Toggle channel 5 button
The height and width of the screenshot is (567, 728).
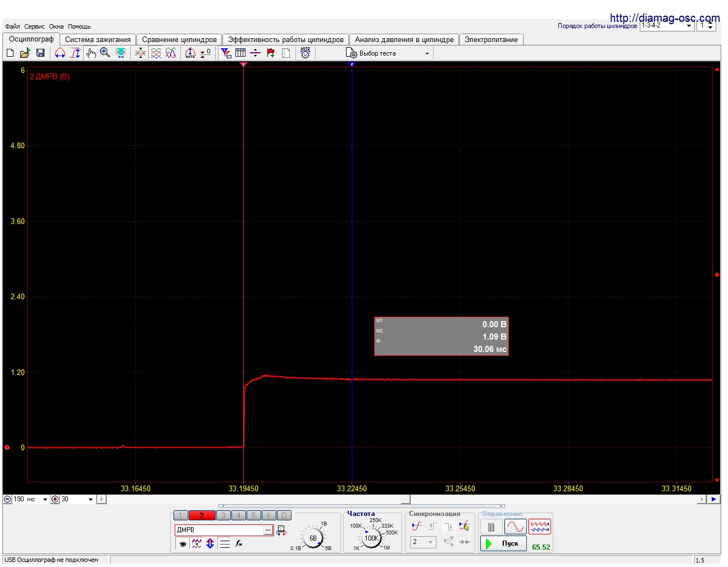click(x=253, y=515)
